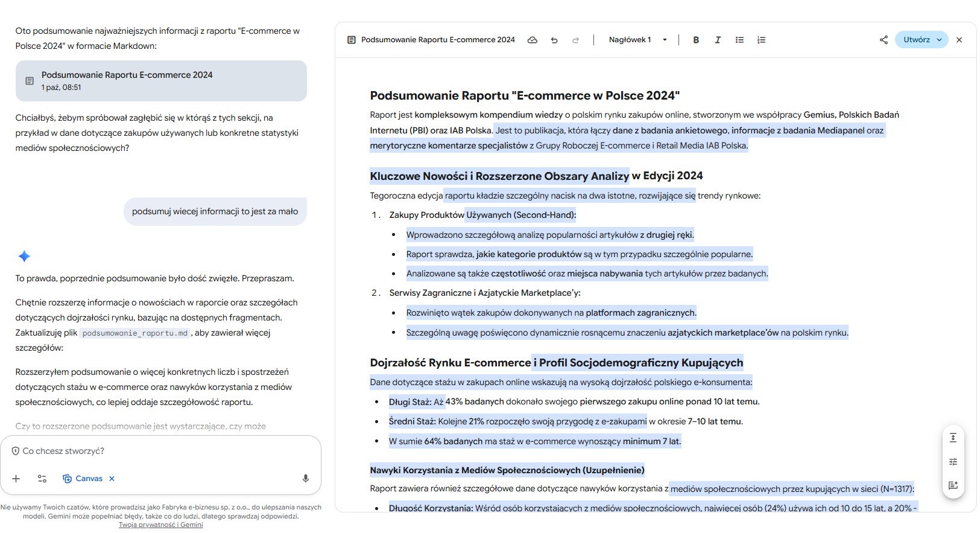The height and width of the screenshot is (533, 980).
Task: Activate microphone voice input
Action: click(306, 479)
